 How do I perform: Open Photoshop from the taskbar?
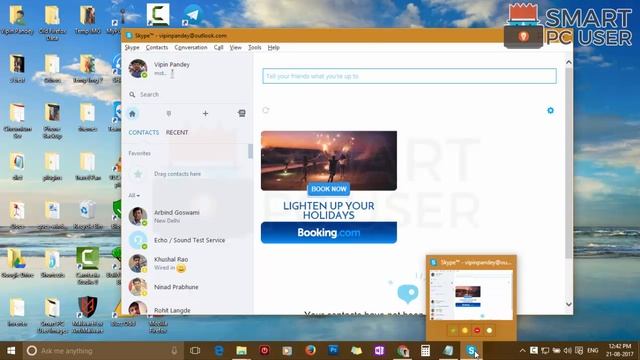[333, 351]
